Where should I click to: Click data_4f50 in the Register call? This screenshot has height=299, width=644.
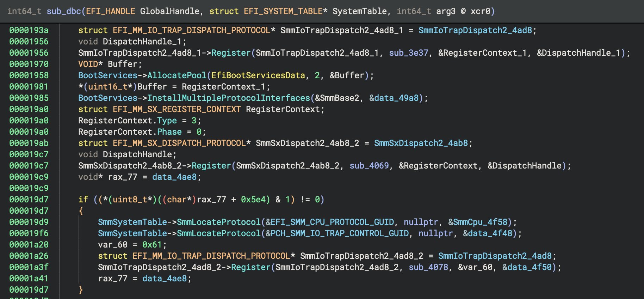pyautogui.click(x=530, y=267)
